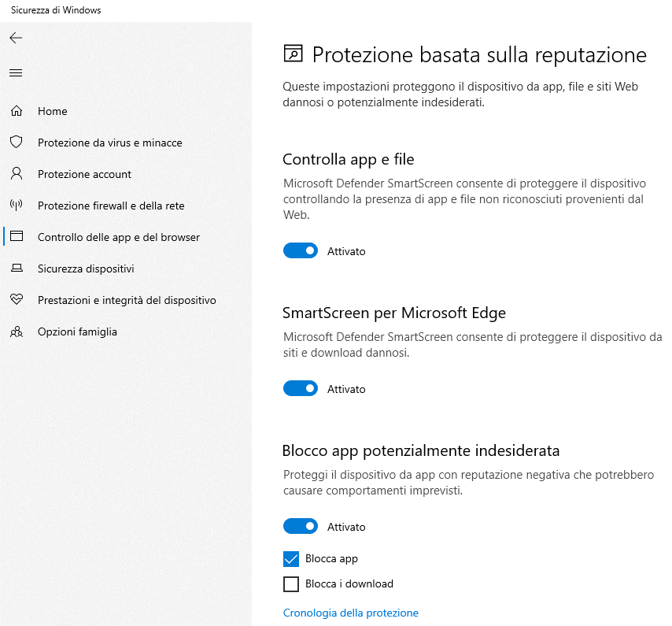The width and height of the screenshot is (672, 626).
Task: Select the device security laptop icon
Action: [x=17, y=268]
